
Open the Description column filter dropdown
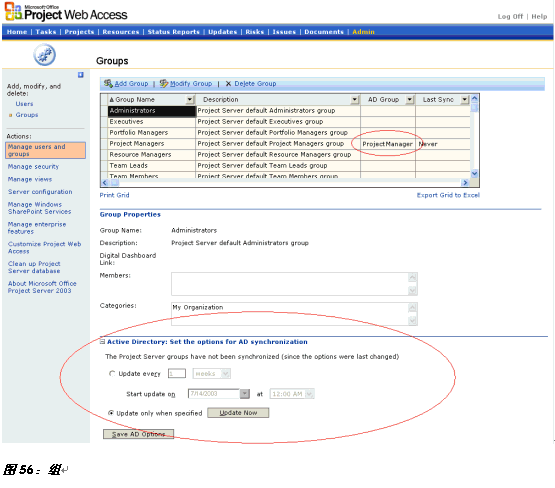[x=355, y=100]
